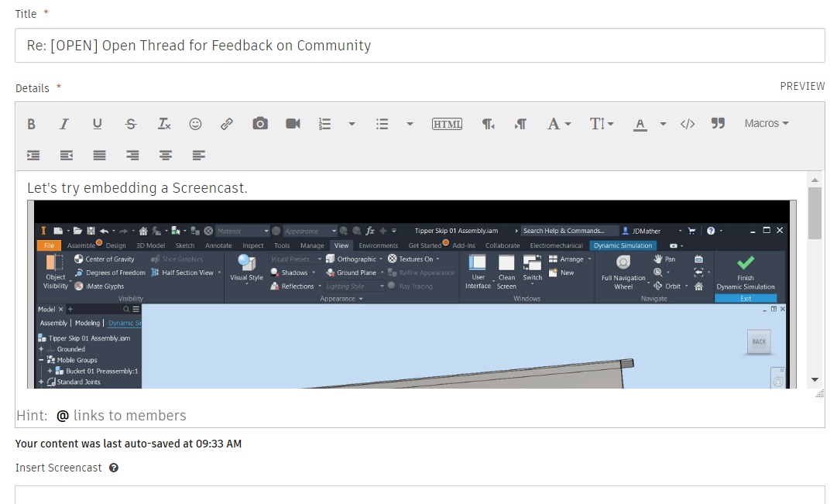837x504 pixels.
Task: Open font family dropdown
Action: point(559,124)
